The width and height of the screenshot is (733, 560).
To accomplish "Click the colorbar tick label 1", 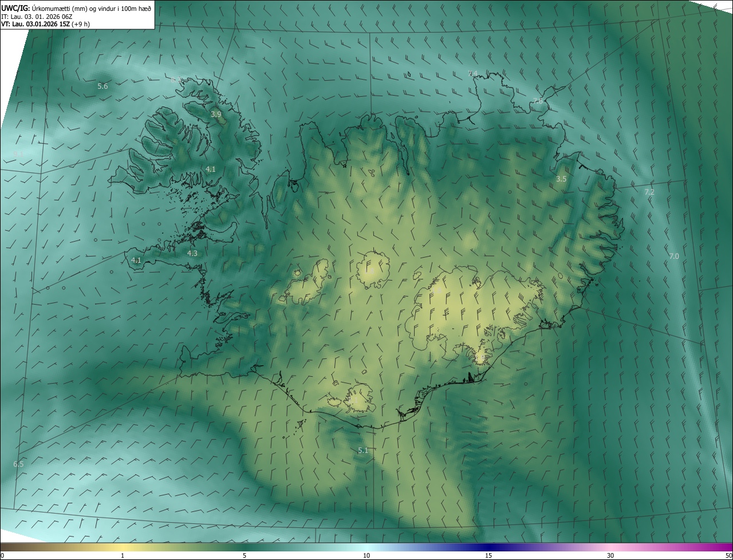I will pyautogui.click(x=123, y=556).
